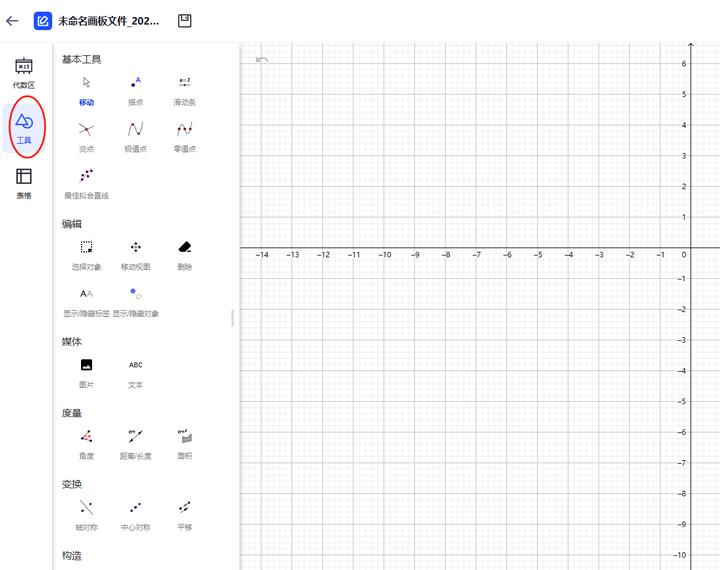Screen dimensions: 720x570
Task: Undo with the arrow on the canvas
Action: pos(262,60)
